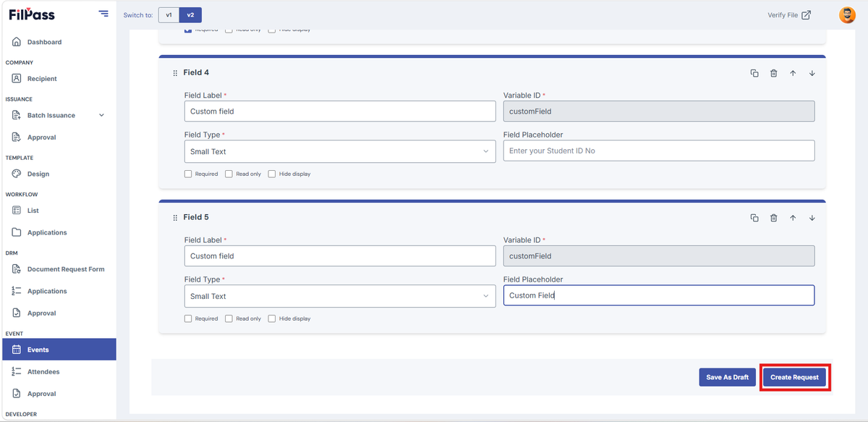Click the Create Request button
The image size is (868, 422).
click(x=794, y=377)
